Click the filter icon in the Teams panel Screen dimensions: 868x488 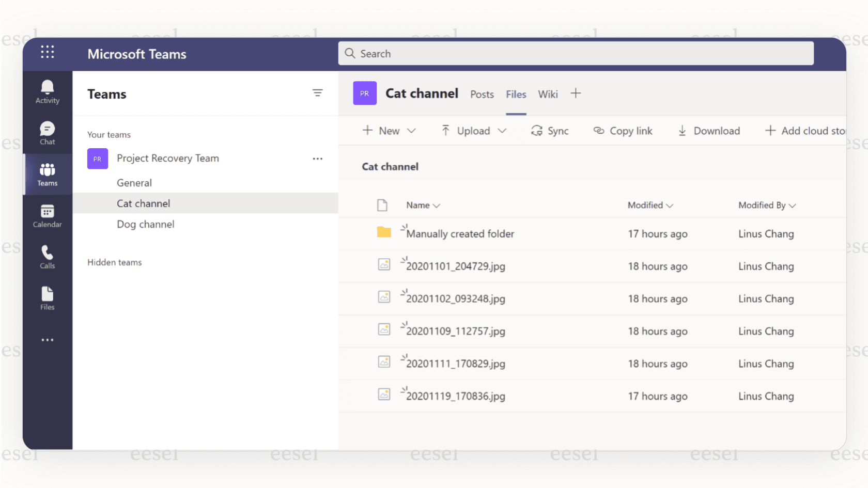(318, 93)
